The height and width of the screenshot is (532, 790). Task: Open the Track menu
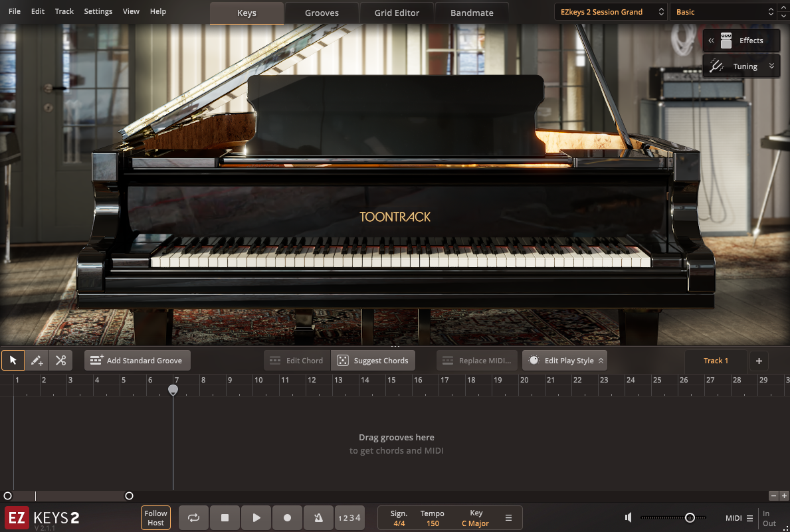[64, 11]
